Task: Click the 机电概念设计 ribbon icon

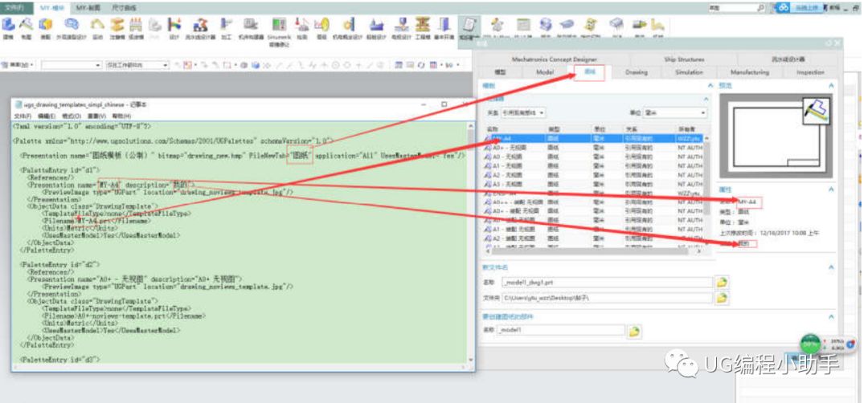Action: (348, 27)
